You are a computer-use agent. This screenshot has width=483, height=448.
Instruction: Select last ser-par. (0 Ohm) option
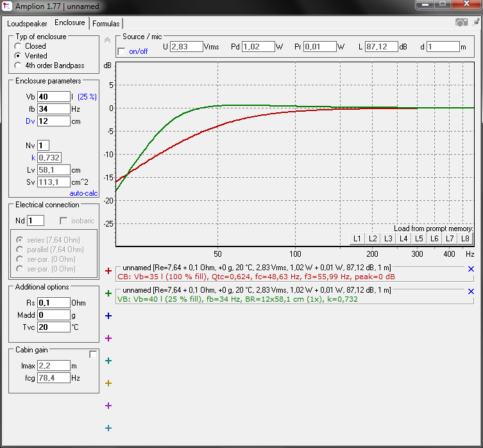pos(20,269)
